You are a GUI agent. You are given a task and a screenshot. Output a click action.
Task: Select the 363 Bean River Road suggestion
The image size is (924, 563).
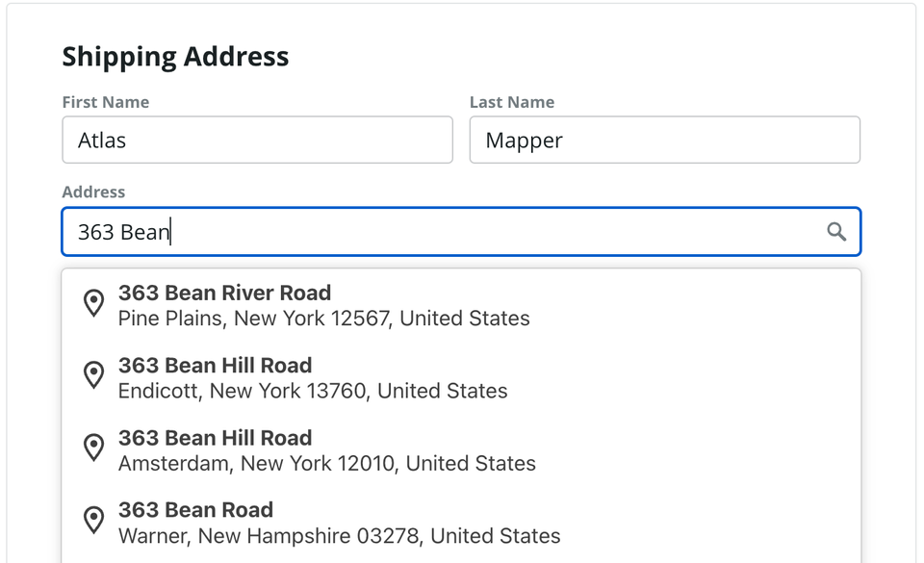[x=224, y=293]
